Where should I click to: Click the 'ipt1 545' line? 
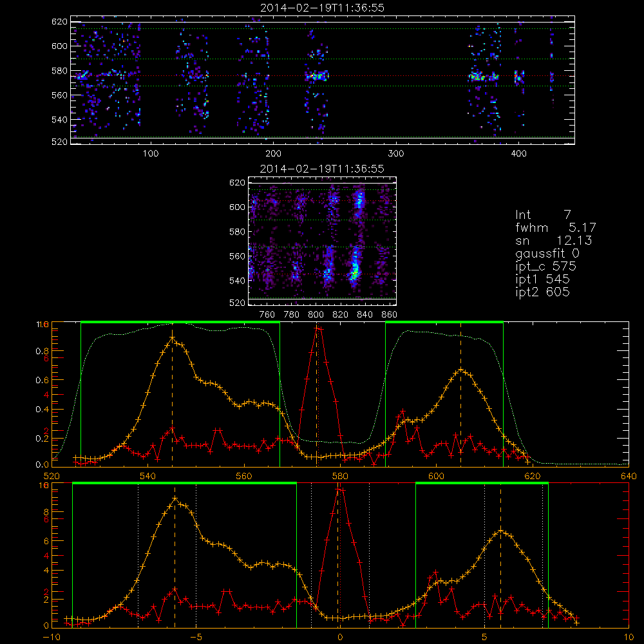point(542,279)
